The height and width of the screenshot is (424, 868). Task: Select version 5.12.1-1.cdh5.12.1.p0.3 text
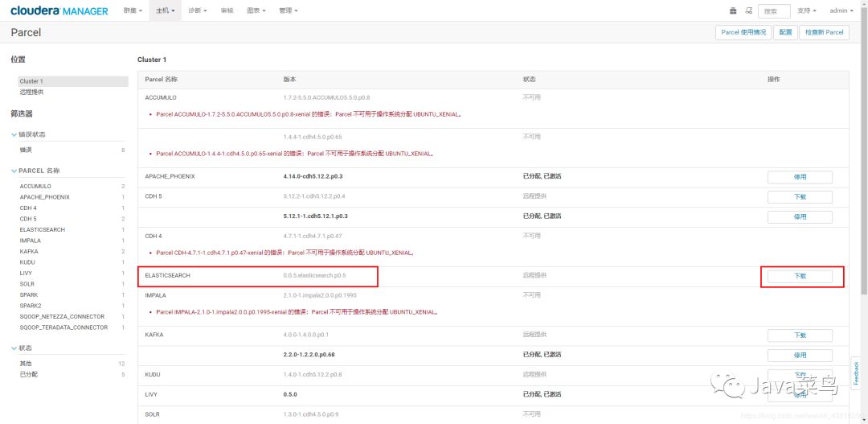click(316, 216)
